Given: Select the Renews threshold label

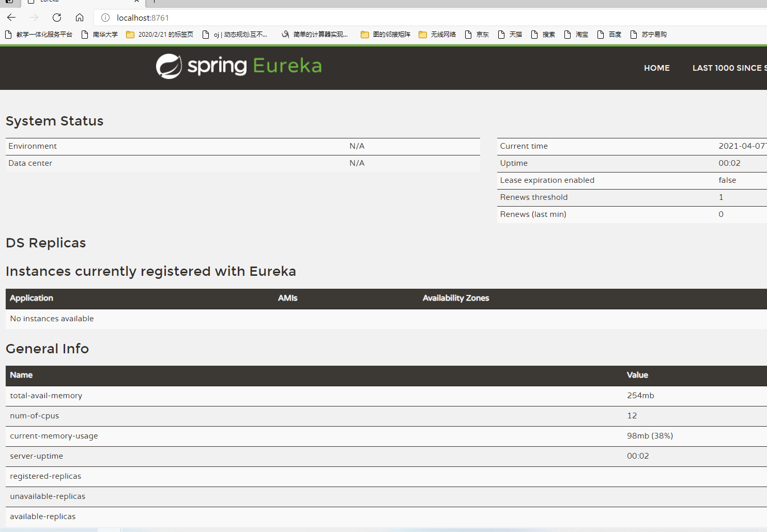Looking at the screenshot, I should click(533, 197).
